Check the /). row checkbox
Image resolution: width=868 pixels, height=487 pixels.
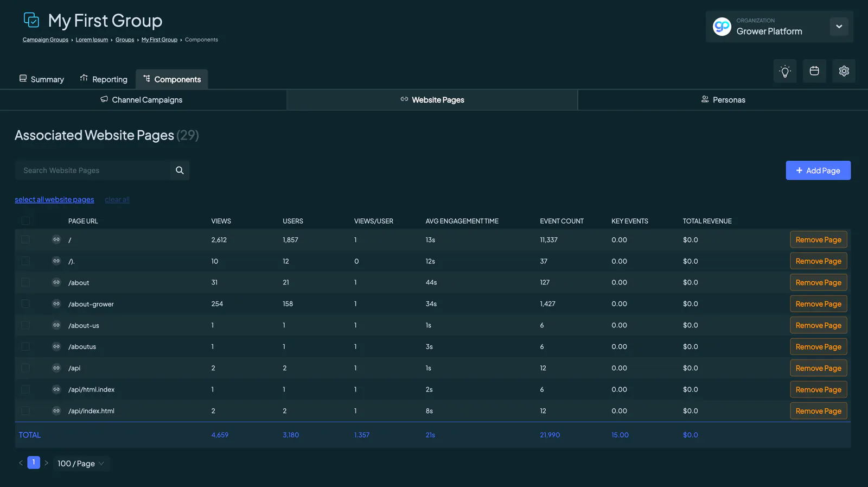pos(25,261)
